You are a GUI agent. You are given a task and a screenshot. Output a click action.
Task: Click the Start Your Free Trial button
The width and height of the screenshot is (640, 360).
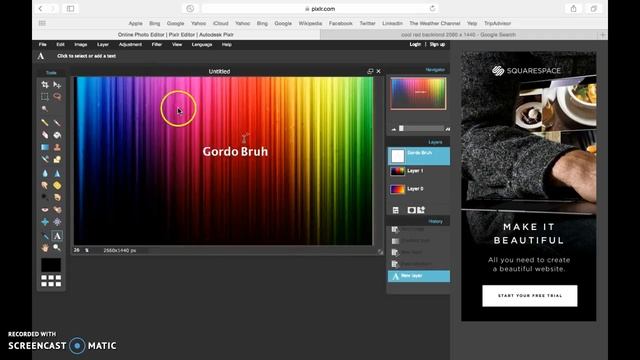[x=530, y=296]
